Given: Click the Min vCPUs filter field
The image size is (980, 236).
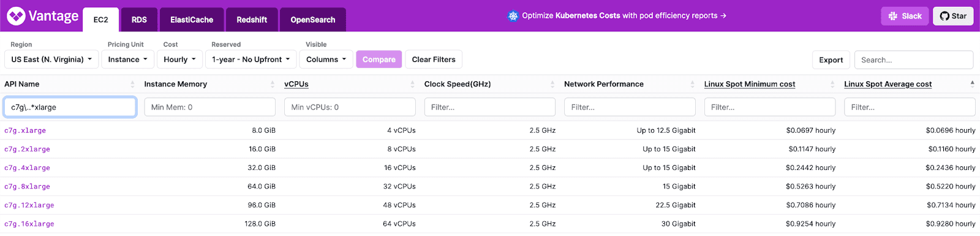Looking at the screenshot, I should tap(350, 107).
